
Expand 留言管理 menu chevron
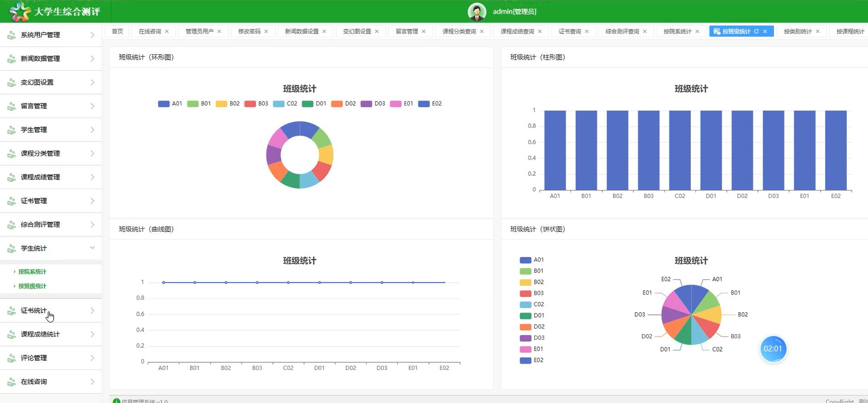click(x=92, y=106)
